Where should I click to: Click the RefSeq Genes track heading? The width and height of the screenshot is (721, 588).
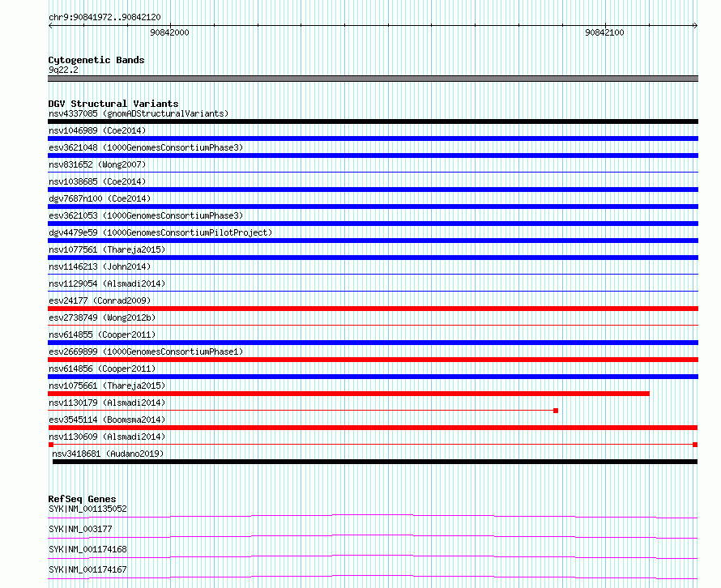(82, 499)
